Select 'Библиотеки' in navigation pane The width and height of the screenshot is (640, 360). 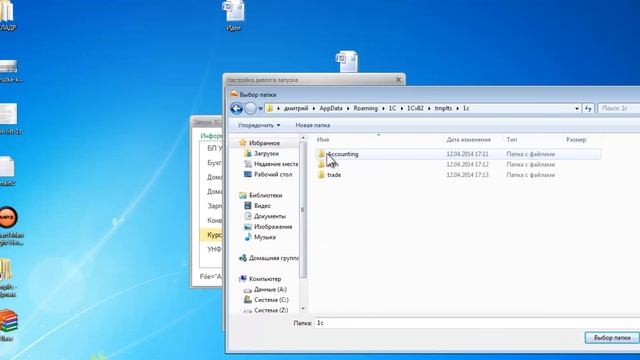[x=265, y=196]
